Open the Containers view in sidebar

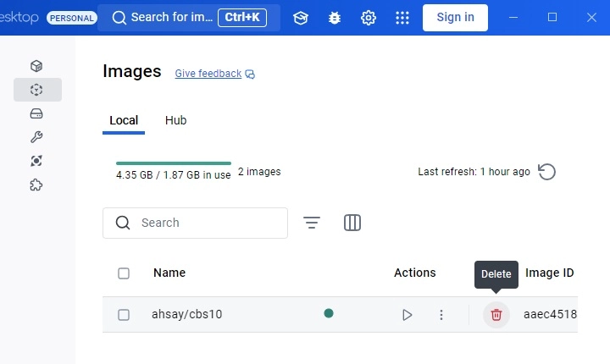click(x=36, y=66)
